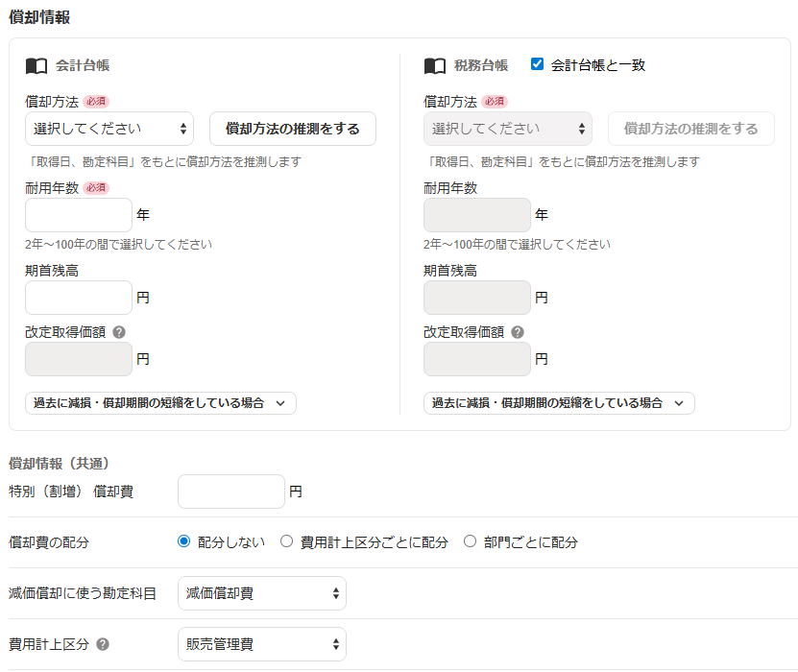Image resolution: width=798 pixels, height=672 pixels.
Task: Click the 償却費の配分 label
Action: tap(49, 542)
